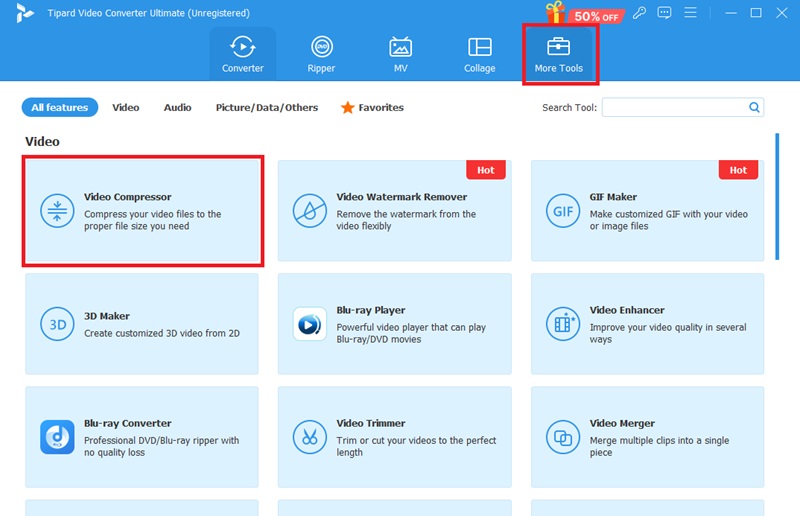Screen dimensions: 800x516
Task: Click the 3D Maker icon
Action: click(x=57, y=324)
